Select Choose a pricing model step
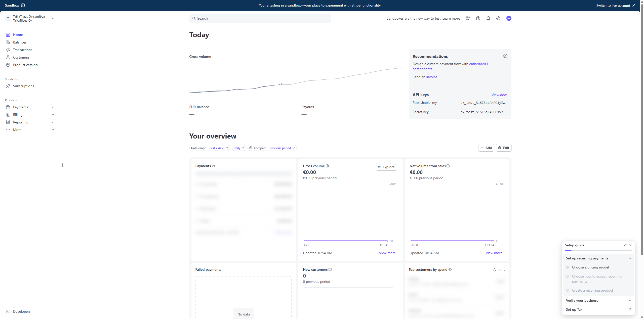Image resolution: width=644 pixels, height=319 pixels. [x=590, y=267]
